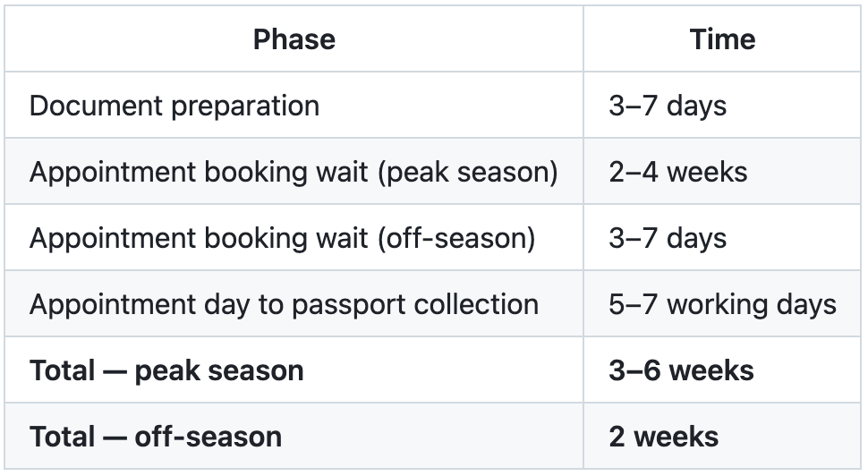868x476 pixels.
Task: Click the 3–6 weeks total cell
Action: click(722, 370)
